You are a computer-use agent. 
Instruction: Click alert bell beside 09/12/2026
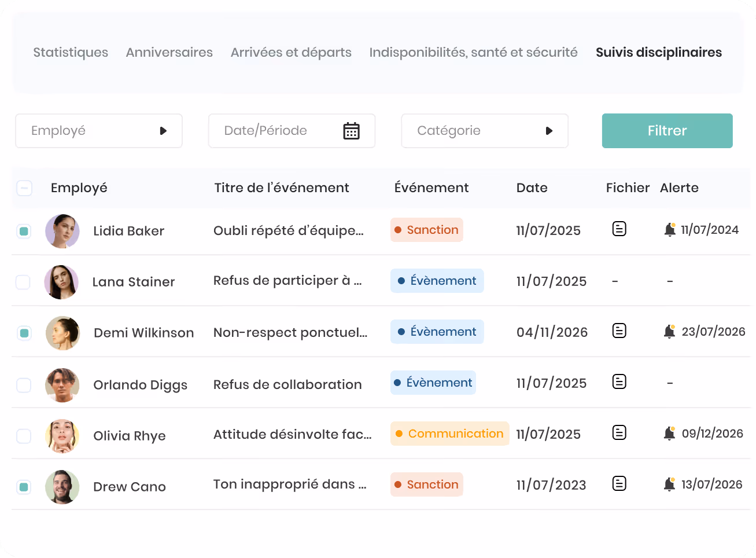(670, 434)
